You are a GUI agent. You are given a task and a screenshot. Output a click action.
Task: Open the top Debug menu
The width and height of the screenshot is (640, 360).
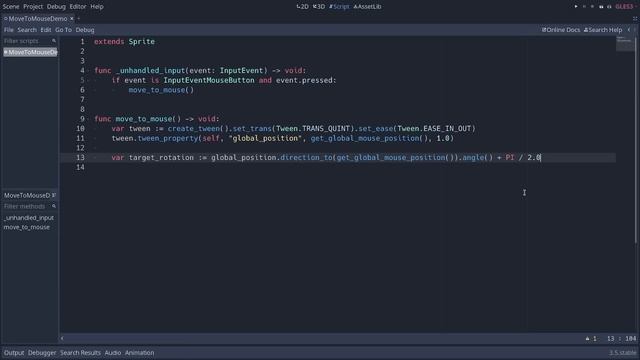56,7
